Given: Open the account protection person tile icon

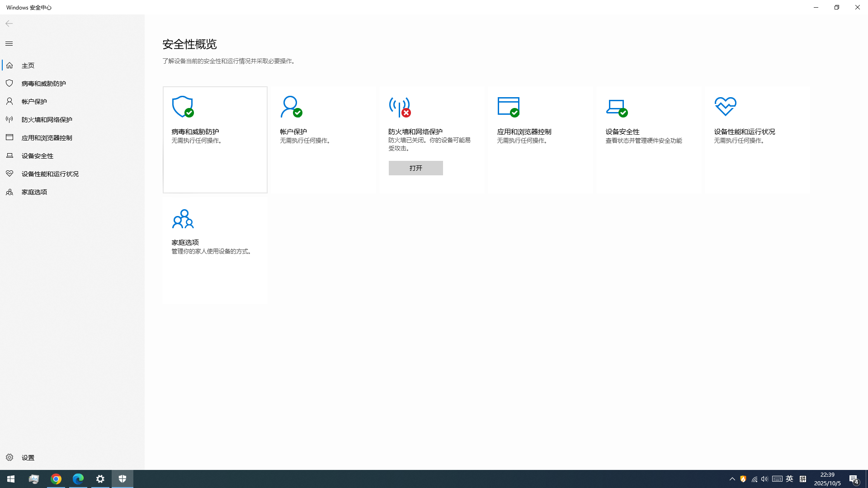Looking at the screenshot, I should pos(291,107).
